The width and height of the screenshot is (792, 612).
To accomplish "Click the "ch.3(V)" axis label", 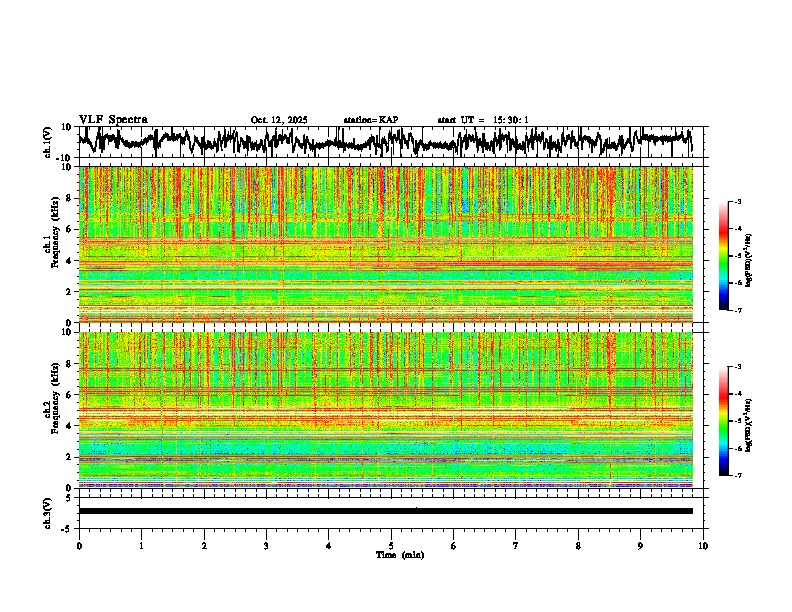I will [48, 513].
